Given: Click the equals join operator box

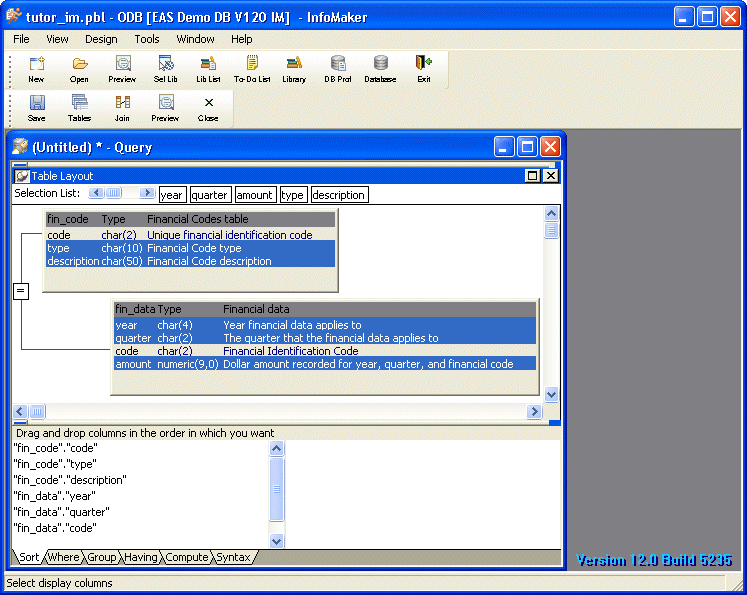Looking at the screenshot, I should tap(21, 291).
